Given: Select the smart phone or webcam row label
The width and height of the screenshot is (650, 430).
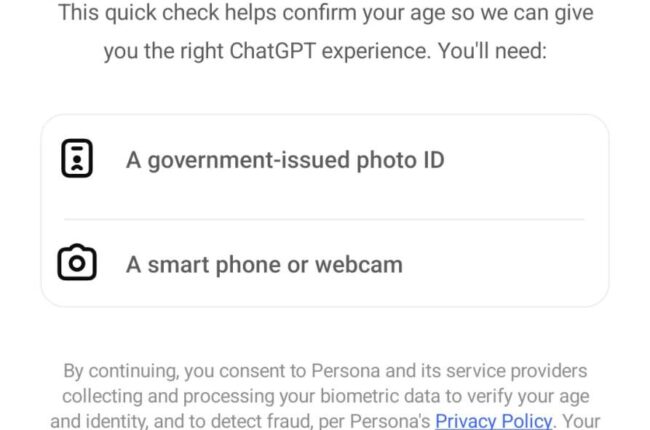Looking at the screenshot, I should click(264, 265).
